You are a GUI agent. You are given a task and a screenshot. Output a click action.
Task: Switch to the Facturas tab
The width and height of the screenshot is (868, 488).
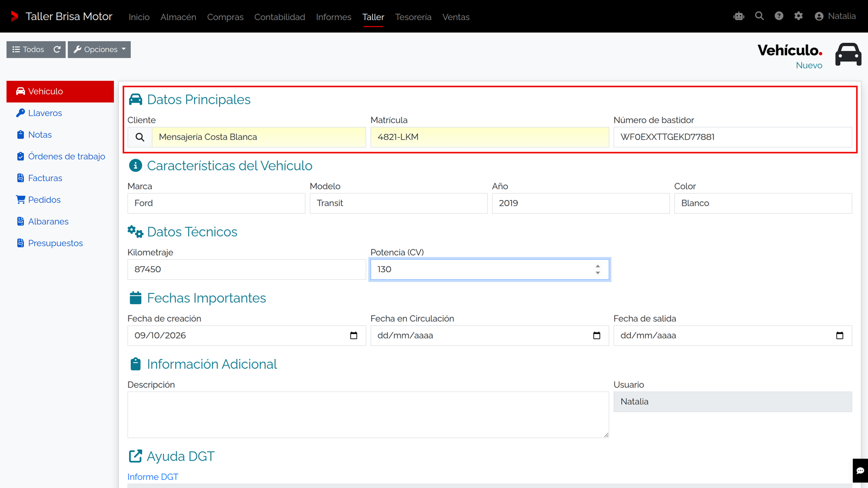pos(60,178)
